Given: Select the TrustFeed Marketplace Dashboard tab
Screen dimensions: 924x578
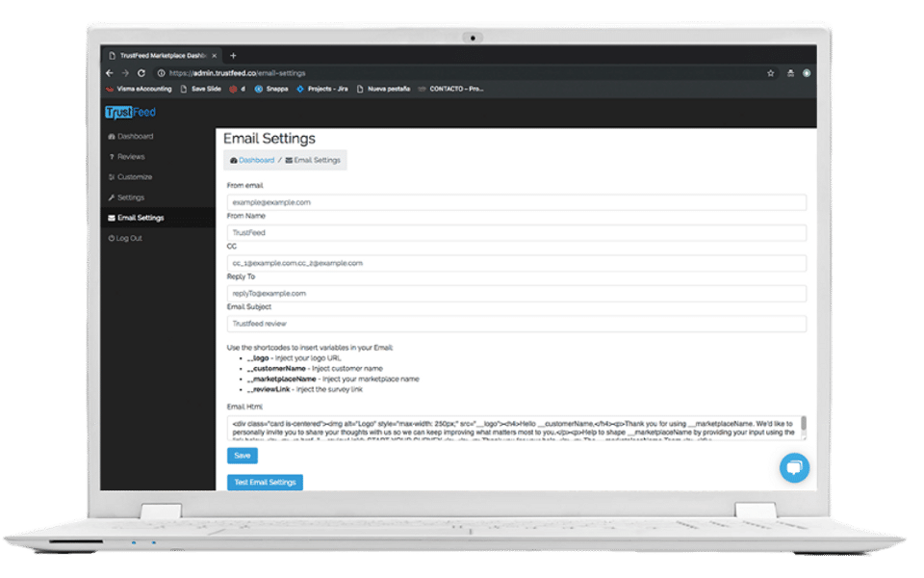Looking at the screenshot, I should point(162,56).
